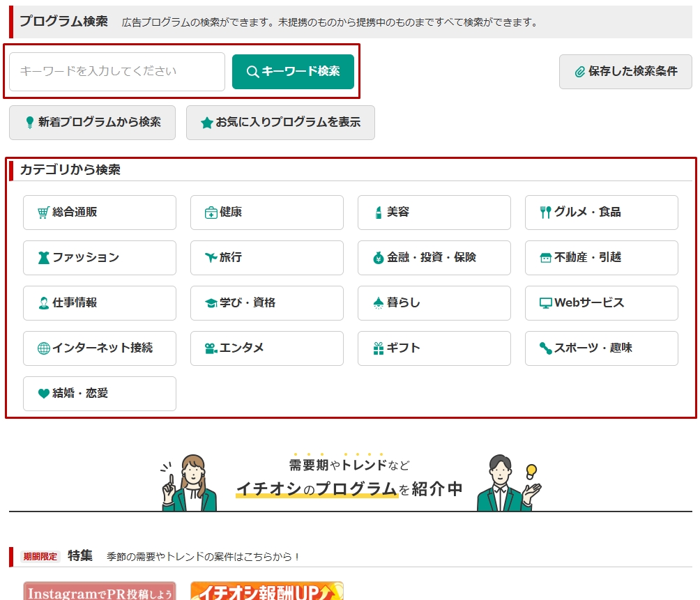The height and width of the screenshot is (600, 700).
Task: Click the dress icon for ファッション
Action: [43, 258]
